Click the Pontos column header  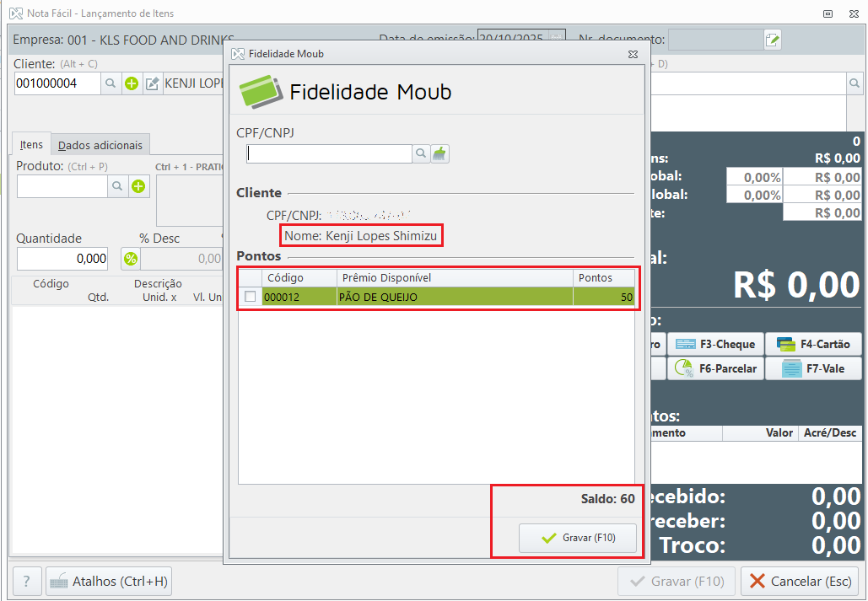tap(604, 278)
